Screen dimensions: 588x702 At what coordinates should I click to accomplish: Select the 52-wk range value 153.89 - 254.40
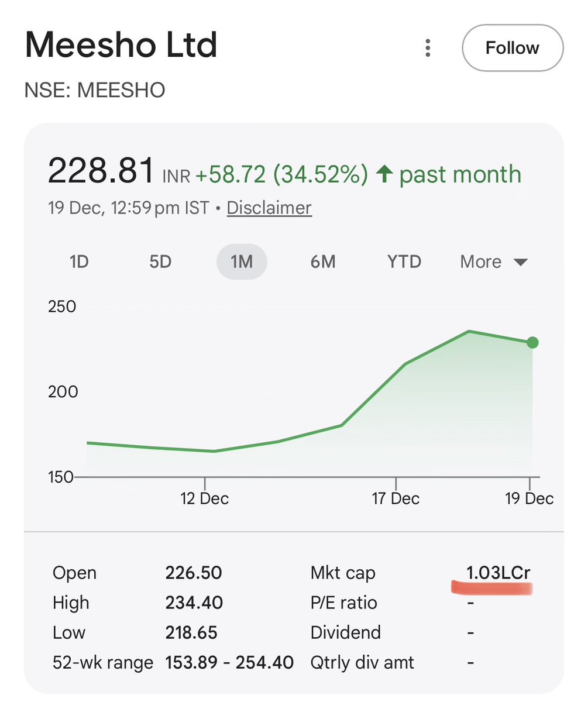[229, 663]
